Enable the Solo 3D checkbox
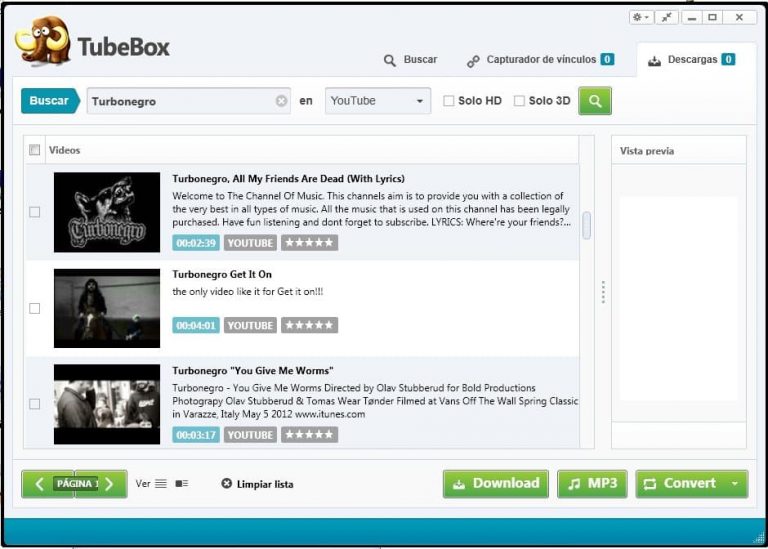This screenshot has height=549, width=768. (x=519, y=101)
